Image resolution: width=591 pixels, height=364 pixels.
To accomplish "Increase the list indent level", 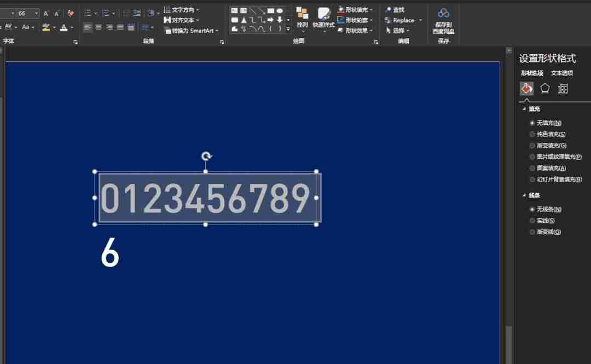I will click(137, 14).
